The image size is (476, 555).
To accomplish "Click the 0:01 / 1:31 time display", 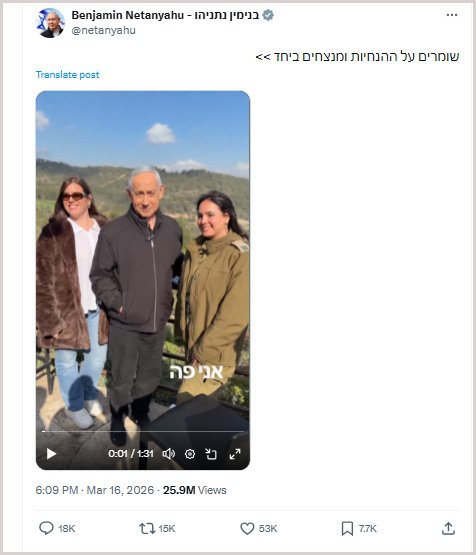I will click(x=131, y=454).
